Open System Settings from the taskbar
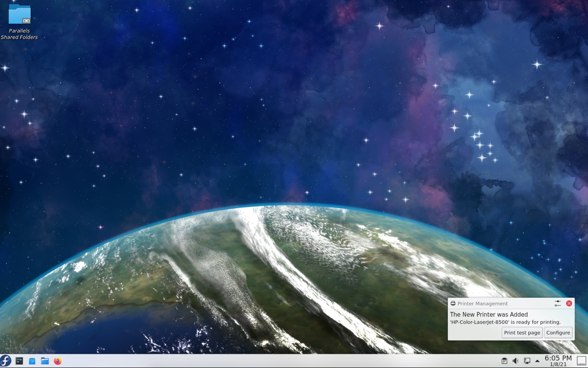Screen dimensions: 588x368 point(19,361)
